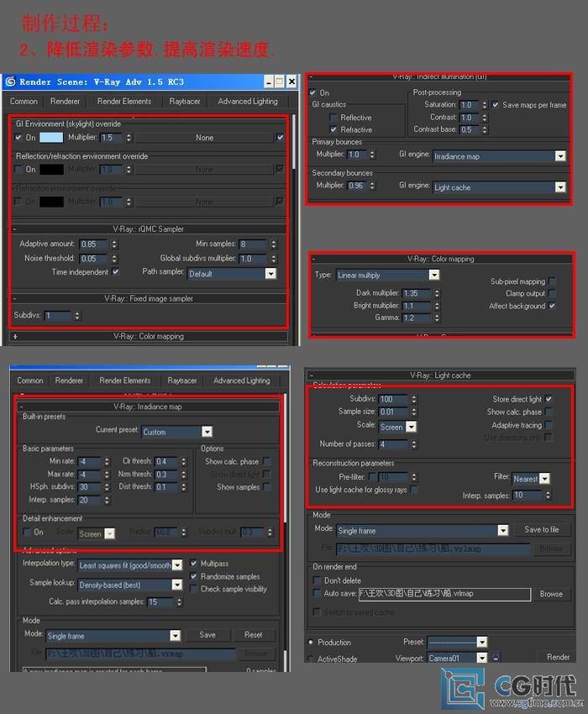Screen dimensions: 588x714
Task: Switch to Advanced Lighting tab in the Render Scene window
Action: click(248, 101)
